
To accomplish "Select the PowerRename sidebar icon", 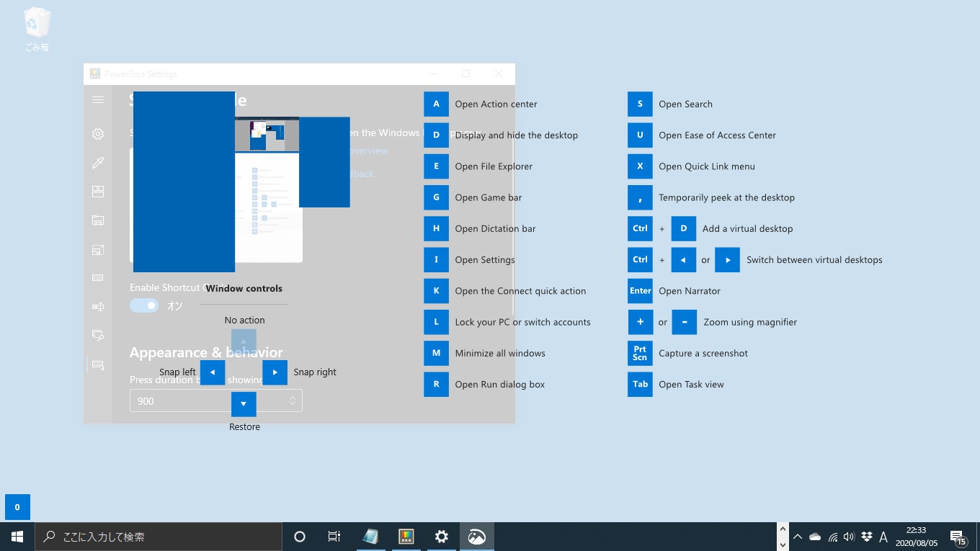I will point(98,306).
